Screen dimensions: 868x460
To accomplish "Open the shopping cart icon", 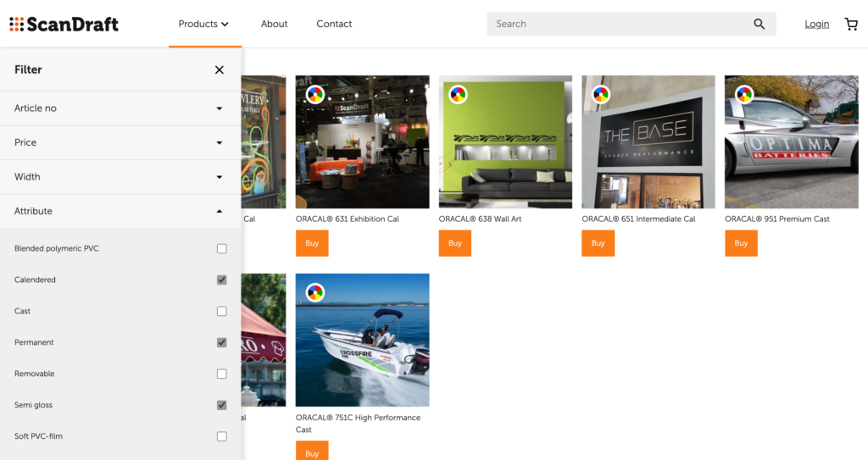I will [x=851, y=24].
